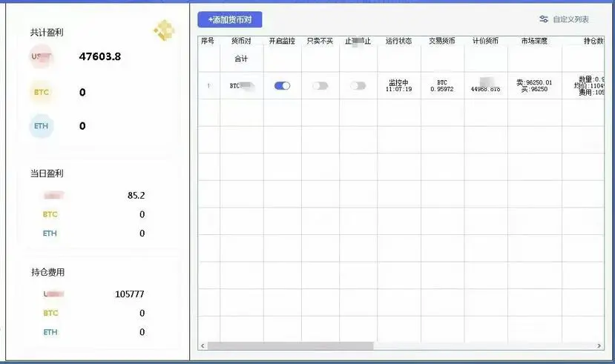Click the scrollbar right arrow
This screenshot has width=615, height=364.
(x=599, y=346)
